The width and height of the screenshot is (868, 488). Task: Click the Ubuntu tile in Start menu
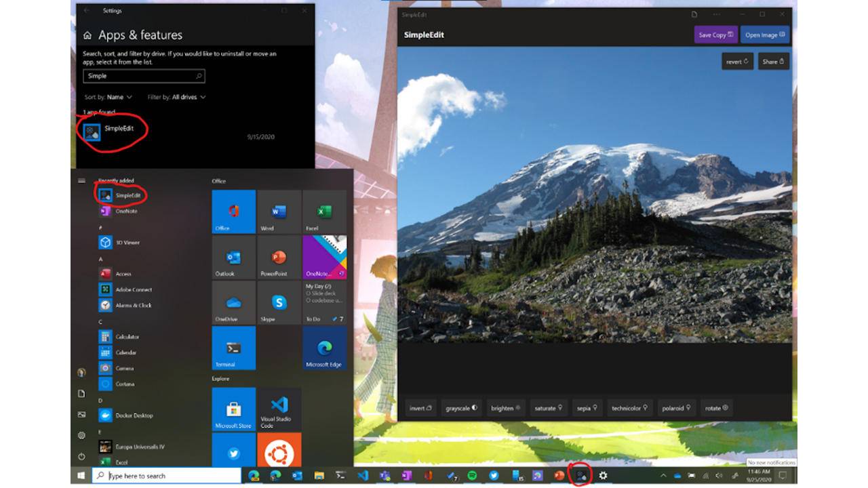(x=279, y=449)
